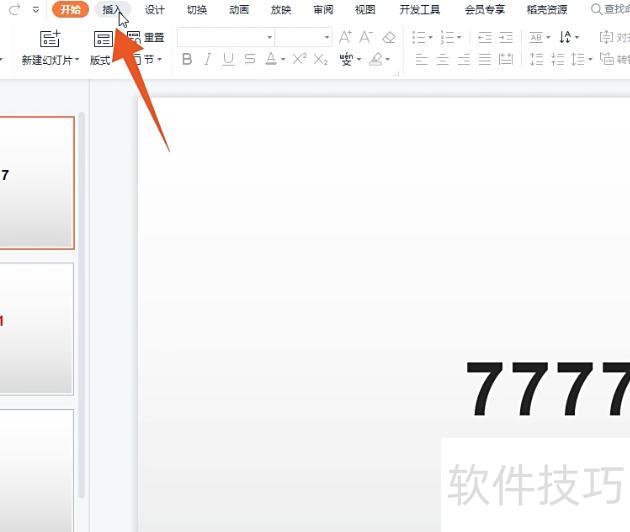The width and height of the screenshot is (630, 532).
Task: Click the 转换 convert to SmartArt icon
Action: 607,59
